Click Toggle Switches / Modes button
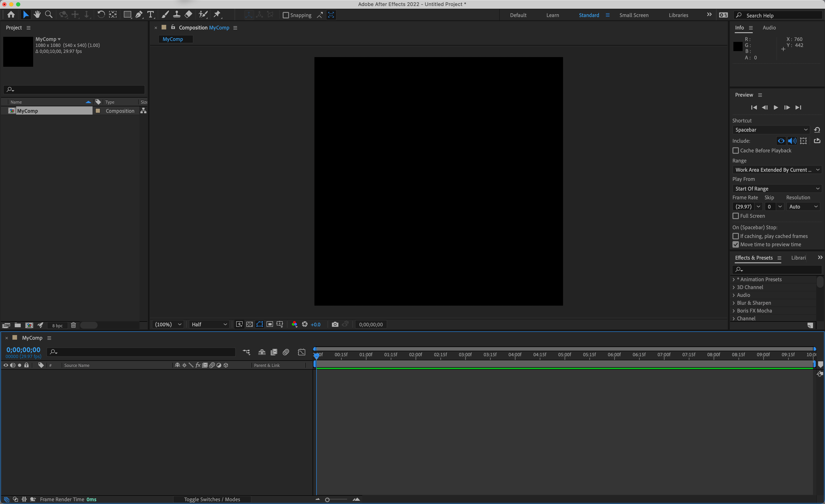Viewport: 825px width, 504px height. pyautogui.click(x=212, y=499)
